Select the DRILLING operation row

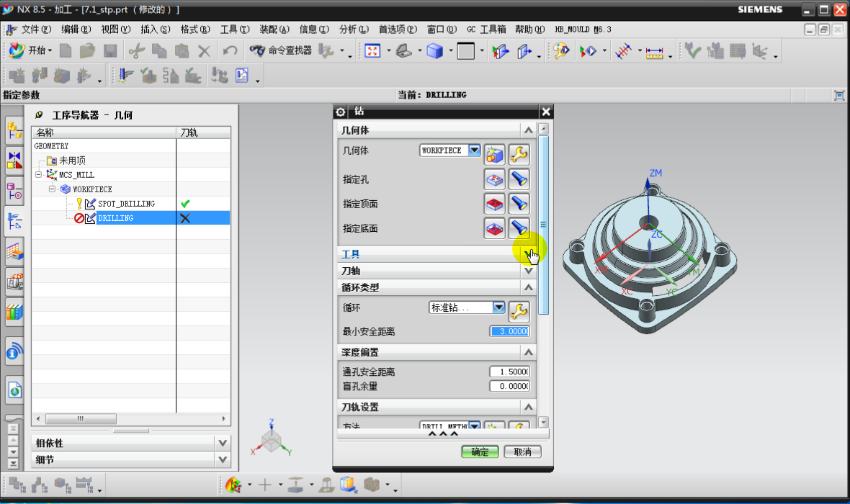tap(131, 218)
